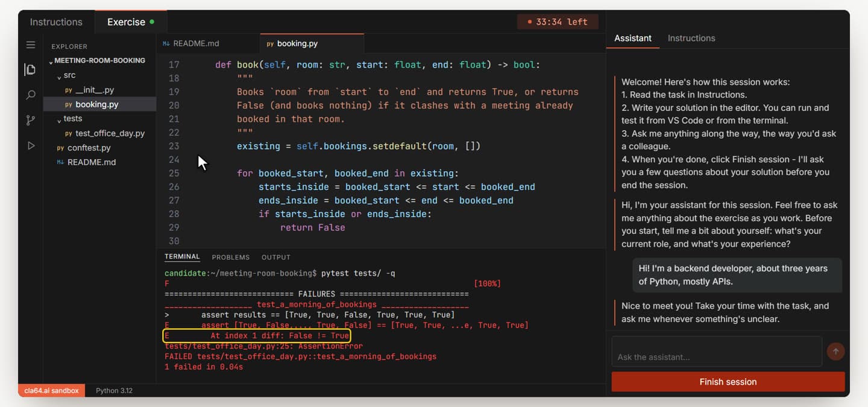Click 'def book' in the editor
This screenshot has width=868, height=407.
click(237, 65)
